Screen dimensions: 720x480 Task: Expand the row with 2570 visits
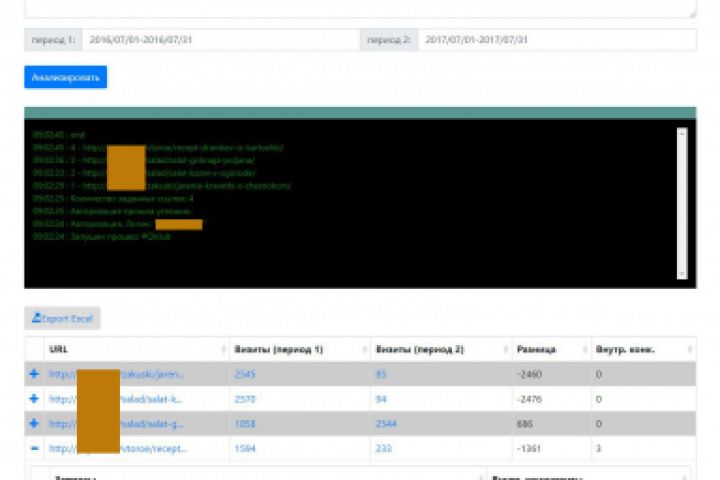[x=34, y=399]
